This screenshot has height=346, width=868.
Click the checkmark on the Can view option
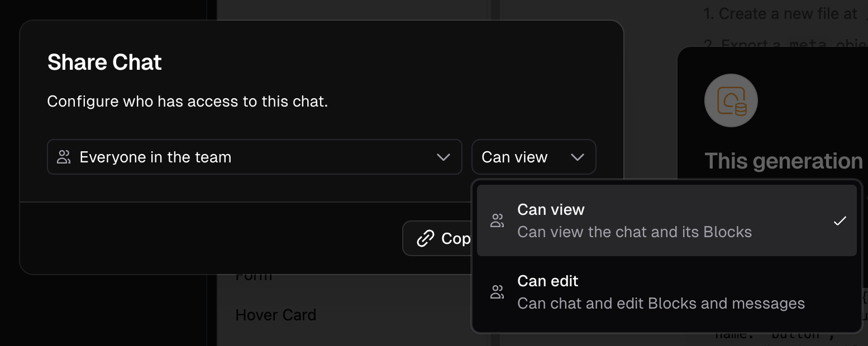(x=840, y=220)
